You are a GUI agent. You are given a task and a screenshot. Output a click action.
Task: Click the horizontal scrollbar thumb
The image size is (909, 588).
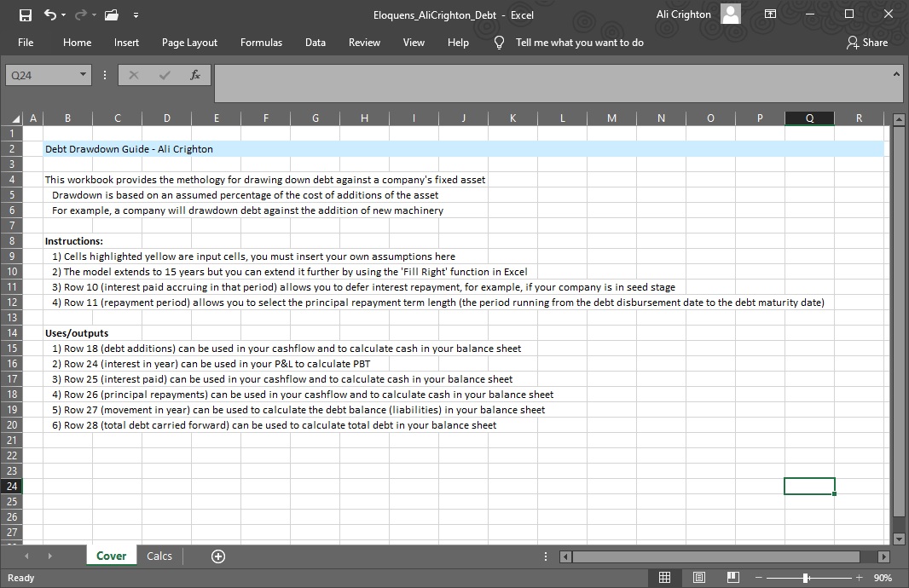coord(716,556)
